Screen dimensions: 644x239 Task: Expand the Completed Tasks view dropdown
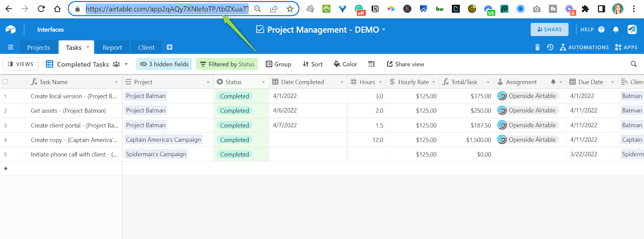126,64
